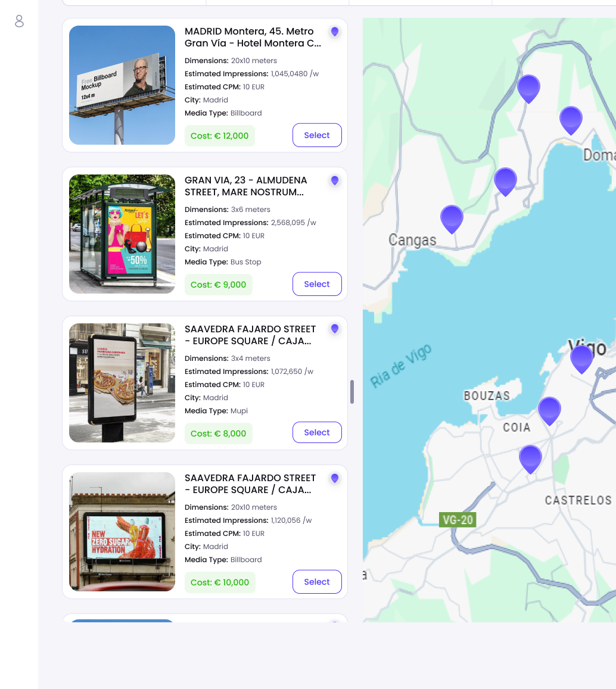
Task: Open the bus stop shelter ad thumbnail
Action: coord(122,234)
